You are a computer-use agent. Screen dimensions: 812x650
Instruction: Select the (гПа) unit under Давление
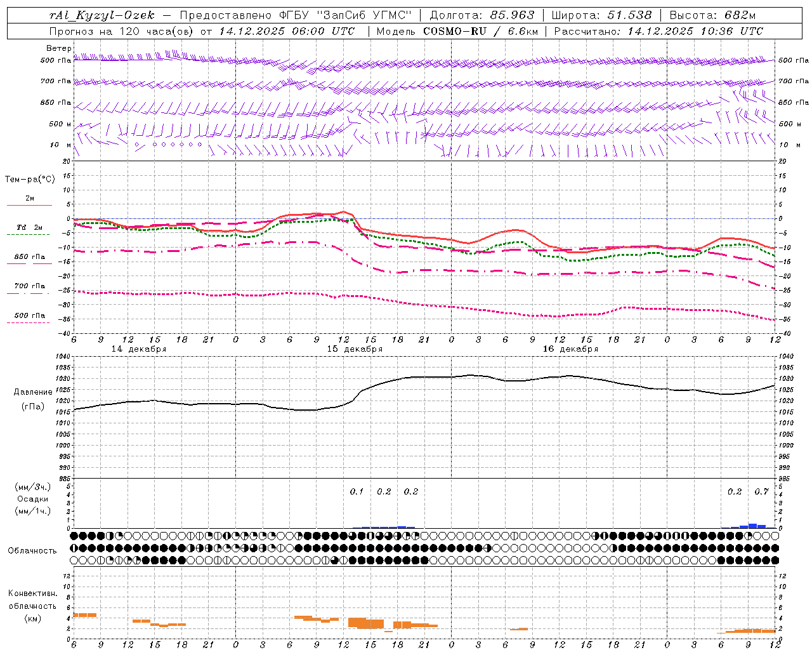pos(33,407)
